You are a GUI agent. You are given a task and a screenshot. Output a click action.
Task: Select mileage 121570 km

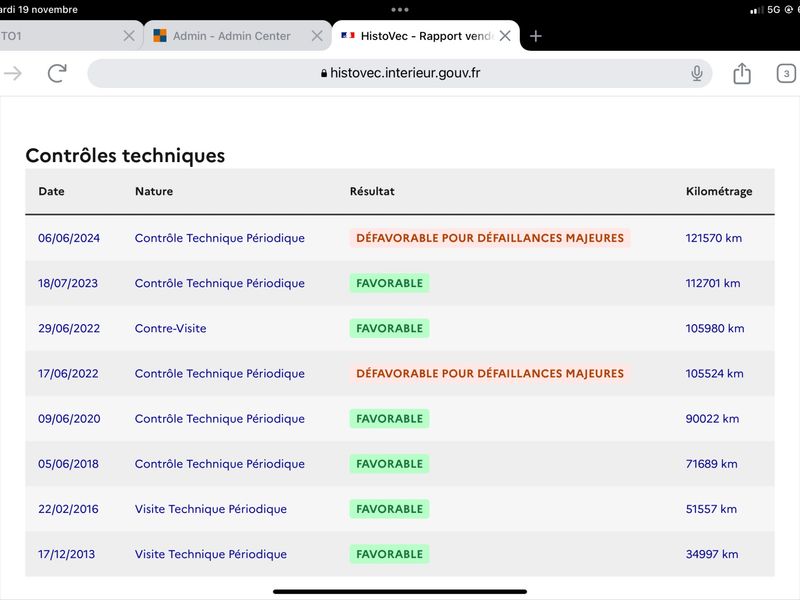(x=714, y=238)
